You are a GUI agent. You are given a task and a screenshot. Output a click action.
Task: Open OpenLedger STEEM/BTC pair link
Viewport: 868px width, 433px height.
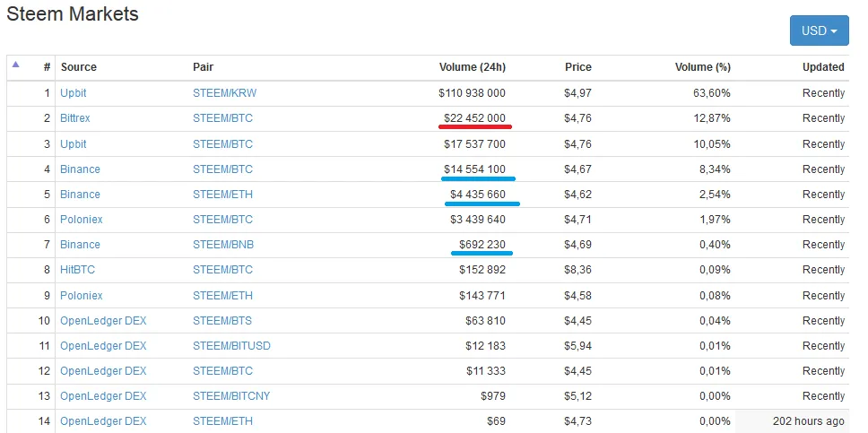pyautogui.click(x=222, y=371)
